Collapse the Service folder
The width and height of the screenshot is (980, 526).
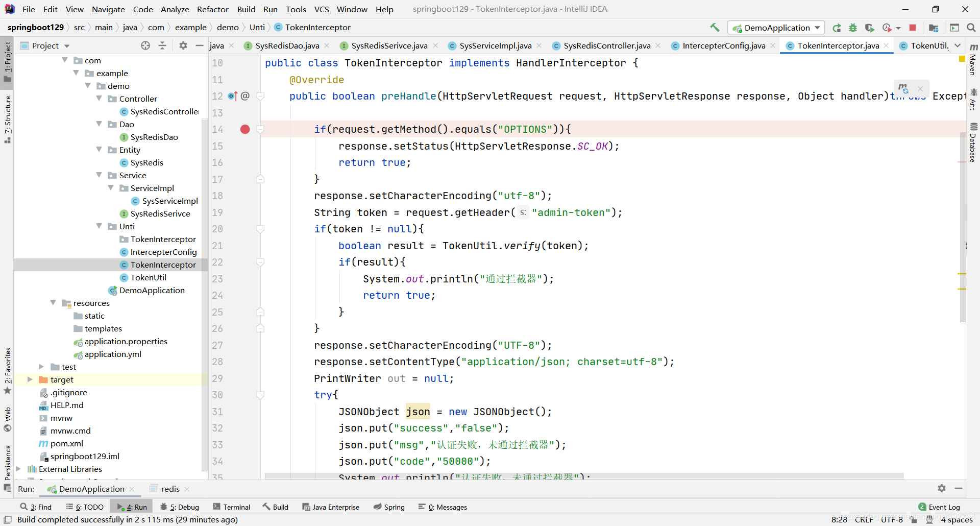coord(99,175)
